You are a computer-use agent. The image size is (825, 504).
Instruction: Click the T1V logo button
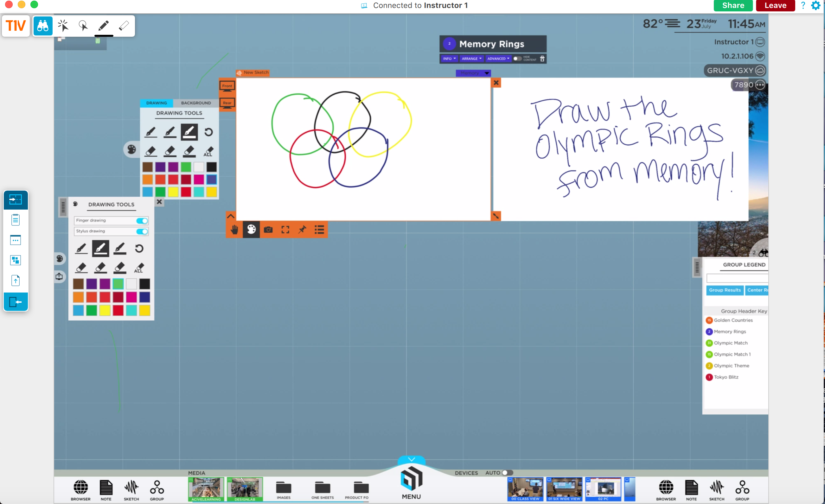tap(16, 26)
